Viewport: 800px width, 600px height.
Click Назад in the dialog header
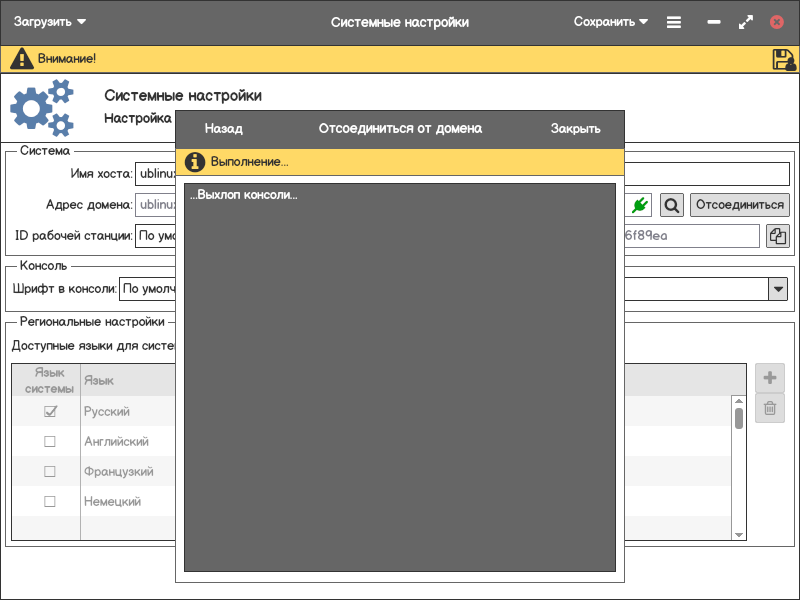point(223,129)
